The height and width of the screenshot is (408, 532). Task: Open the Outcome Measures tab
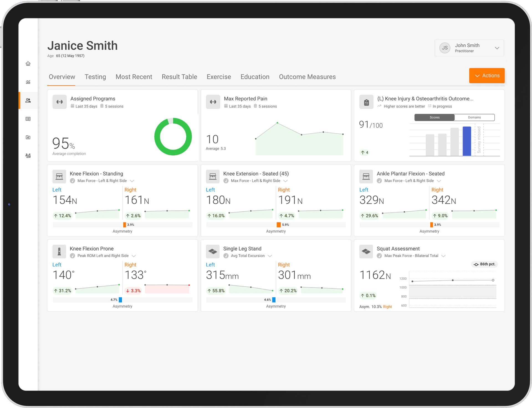[307, 77]
